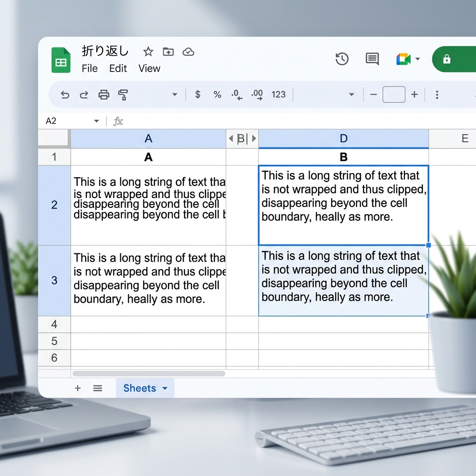The height and width of the screenshot is (476, 476).
Task: Star the document title
Action: tap(148, 52)
